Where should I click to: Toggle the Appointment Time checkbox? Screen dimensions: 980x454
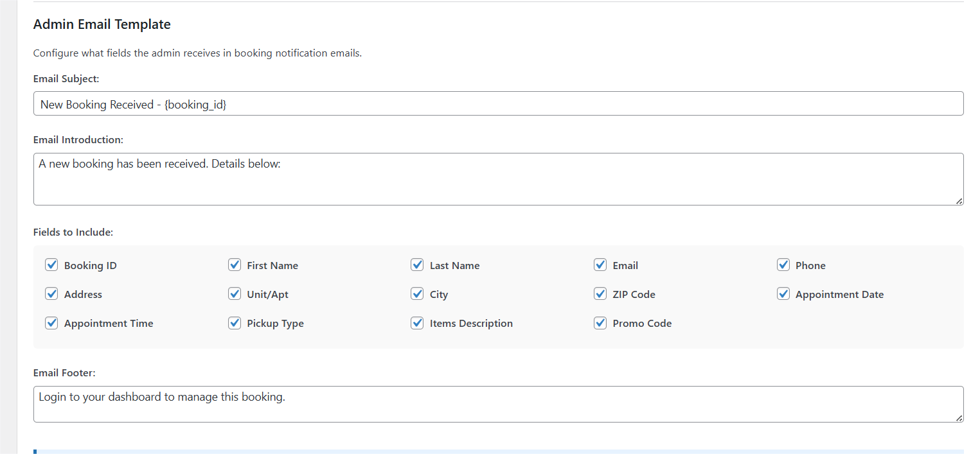click(x=51, y=323)
